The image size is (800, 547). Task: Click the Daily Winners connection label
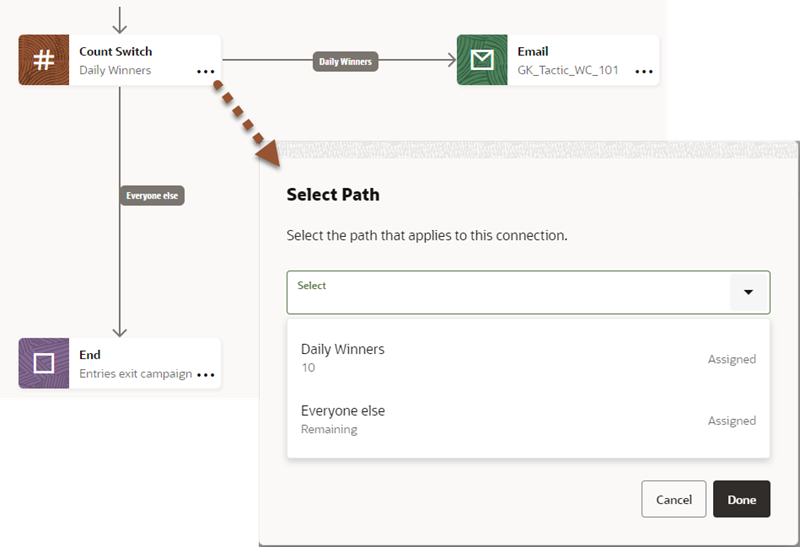pos(344,61)
